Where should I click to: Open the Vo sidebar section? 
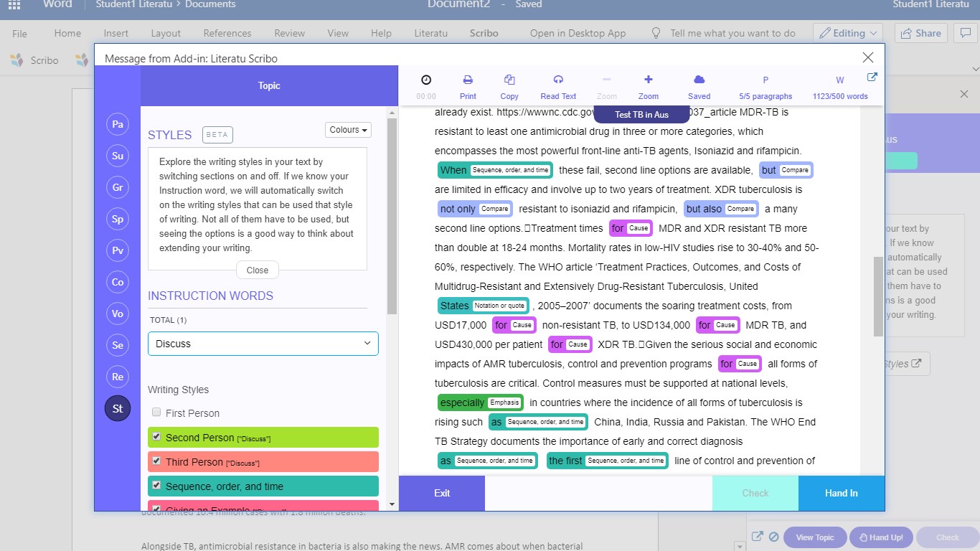coord(118,314)
